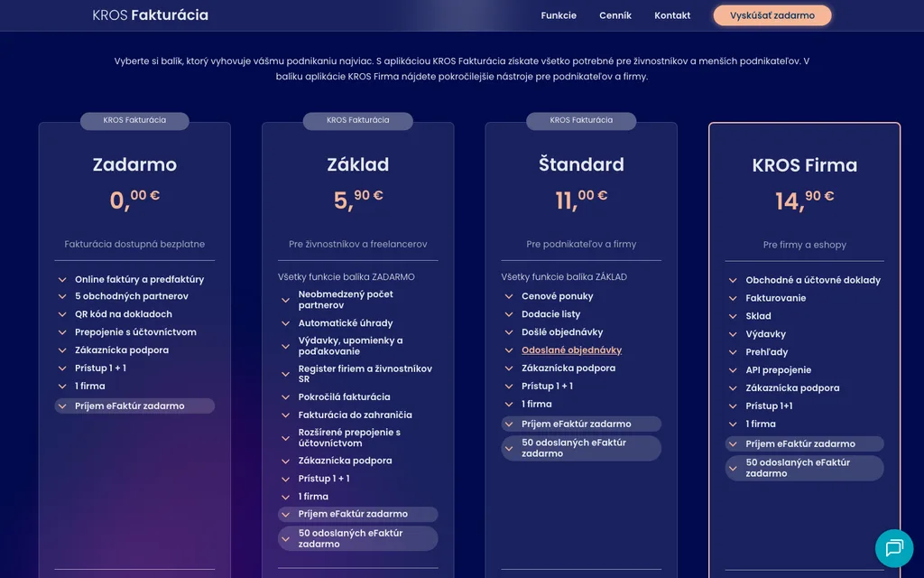This screenshot has height=578, width=924.
Task: Open the Kontakt menu item
Action: tap(672, 15)
